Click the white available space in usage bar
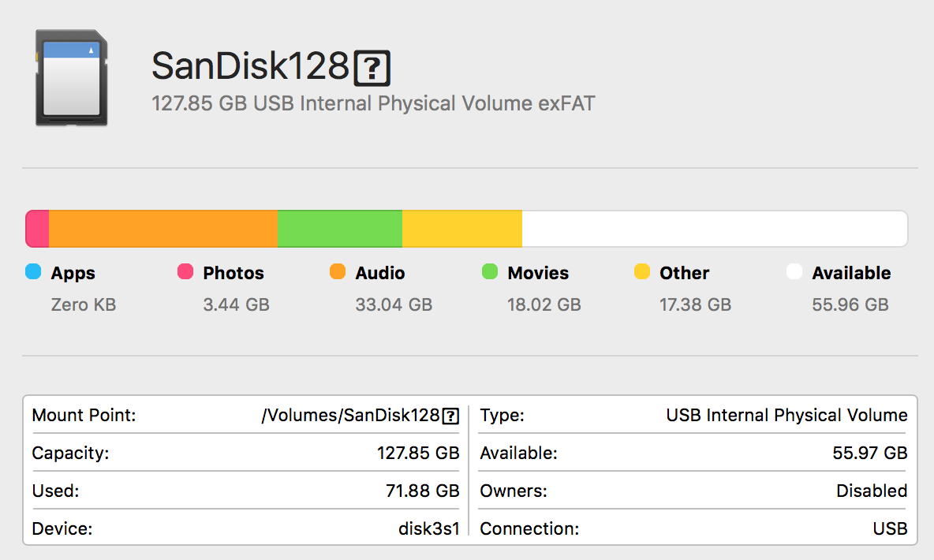 click(715, 229)
